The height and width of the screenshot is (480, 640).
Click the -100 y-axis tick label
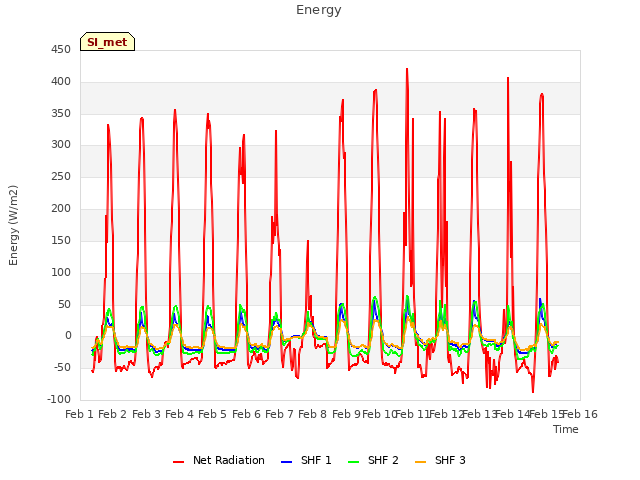pos(59,399)
